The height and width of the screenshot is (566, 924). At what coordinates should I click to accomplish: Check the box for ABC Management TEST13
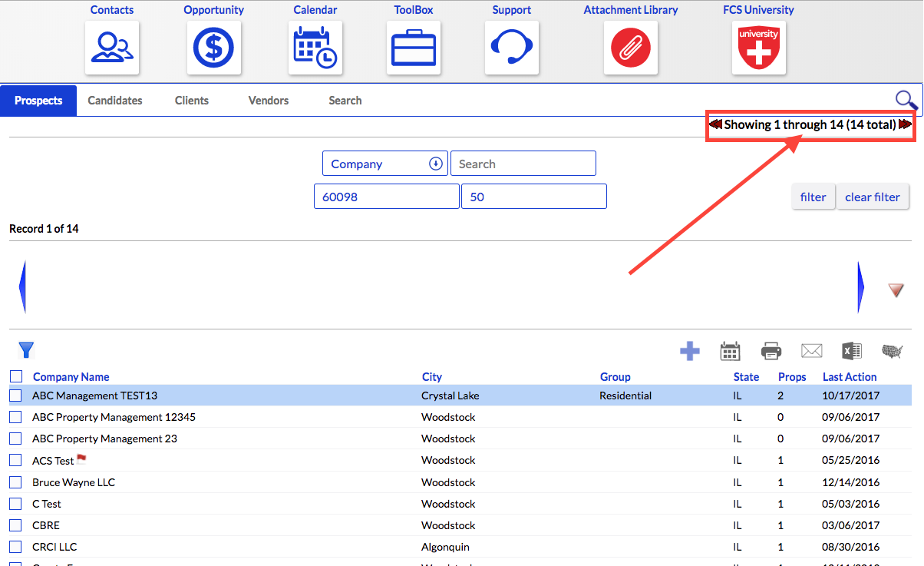16,396
